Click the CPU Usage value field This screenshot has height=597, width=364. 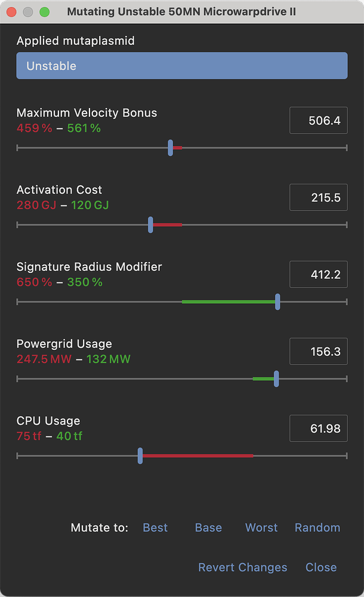pyautogui.click(x=318, y=429)
